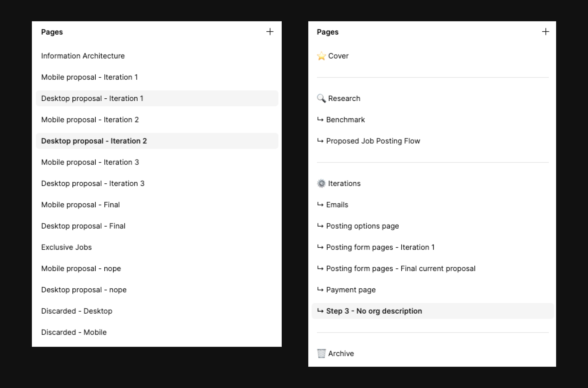Click the plus icon to add a page (left panel)

pos(270,32)
